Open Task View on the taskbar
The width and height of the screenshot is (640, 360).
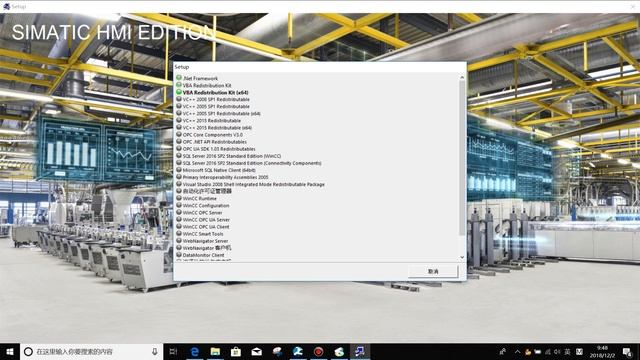[x=173, y=351]
